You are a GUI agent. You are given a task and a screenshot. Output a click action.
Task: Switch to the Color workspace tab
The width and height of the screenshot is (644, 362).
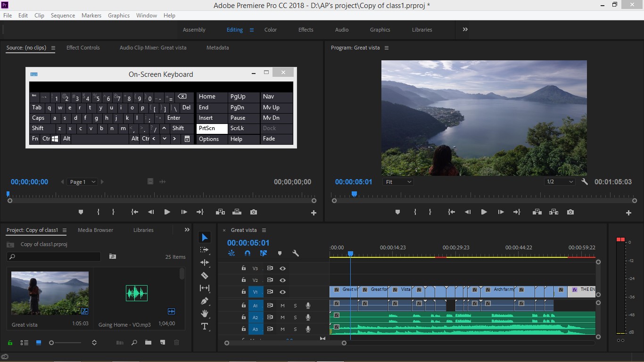271,30
